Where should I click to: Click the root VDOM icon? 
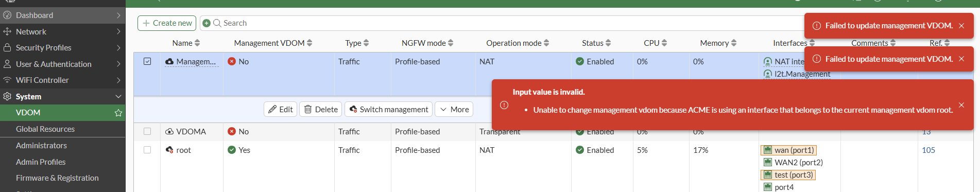169,150
